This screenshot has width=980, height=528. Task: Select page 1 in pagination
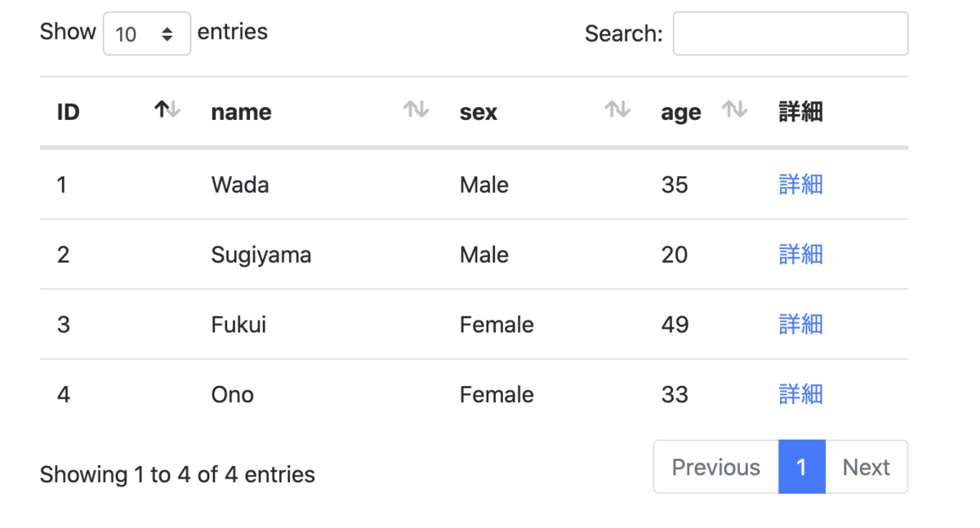click(x=801, y=468)
